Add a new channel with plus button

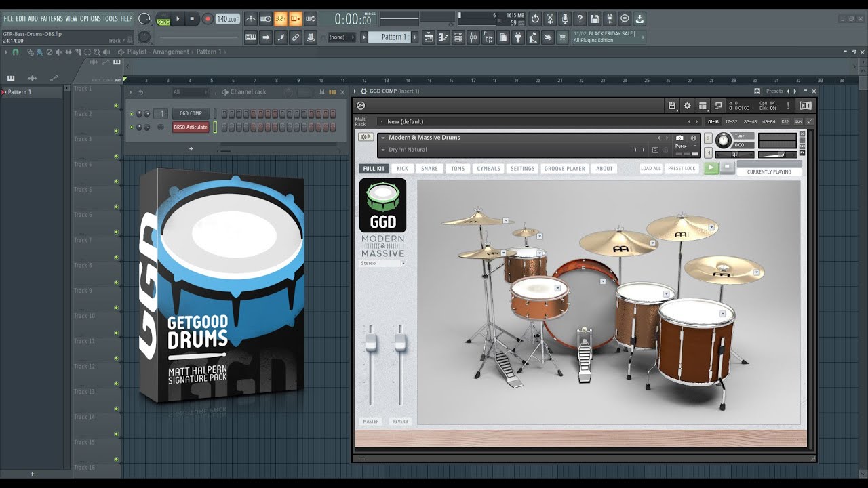pyautogui.click(x=191, y=148)
